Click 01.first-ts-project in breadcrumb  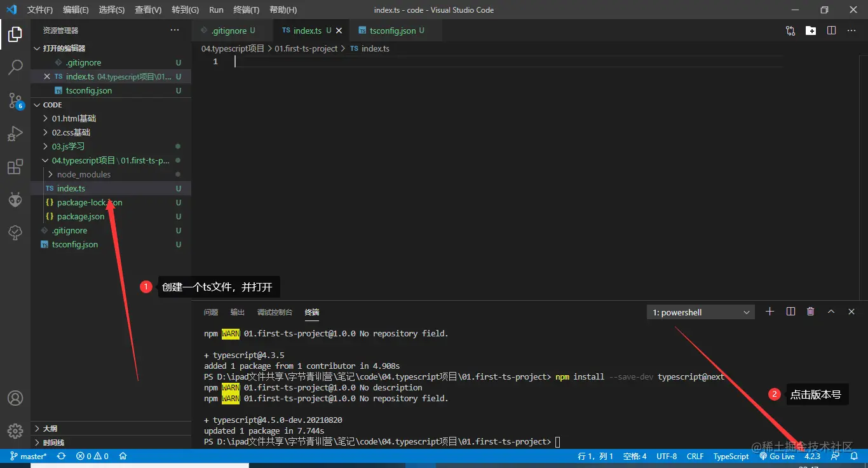point(306,48)
